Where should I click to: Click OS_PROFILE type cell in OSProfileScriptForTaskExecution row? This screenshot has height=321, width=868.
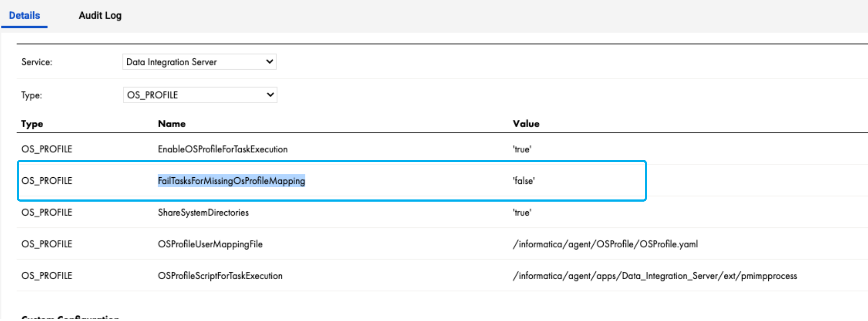tap(47, 276)
